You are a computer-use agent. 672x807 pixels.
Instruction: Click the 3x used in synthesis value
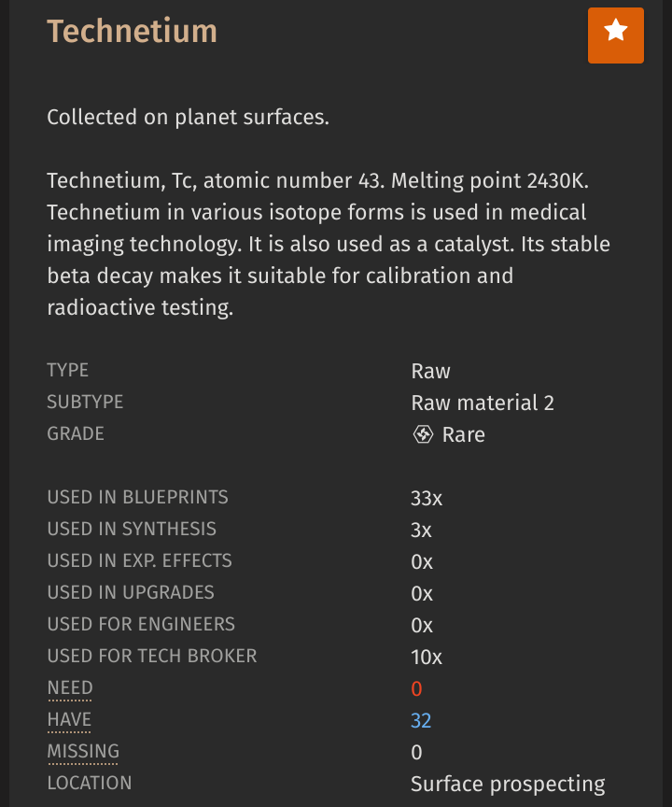tap(421, 531)
